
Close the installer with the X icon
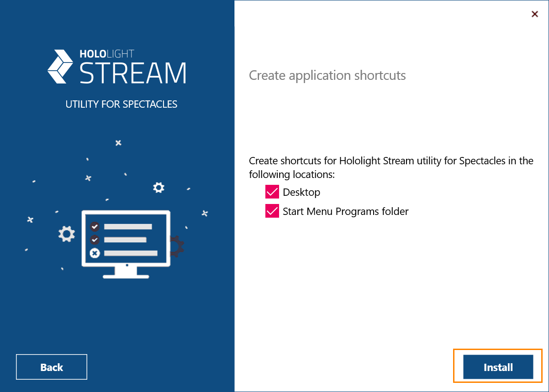click(x=535, y=14)
